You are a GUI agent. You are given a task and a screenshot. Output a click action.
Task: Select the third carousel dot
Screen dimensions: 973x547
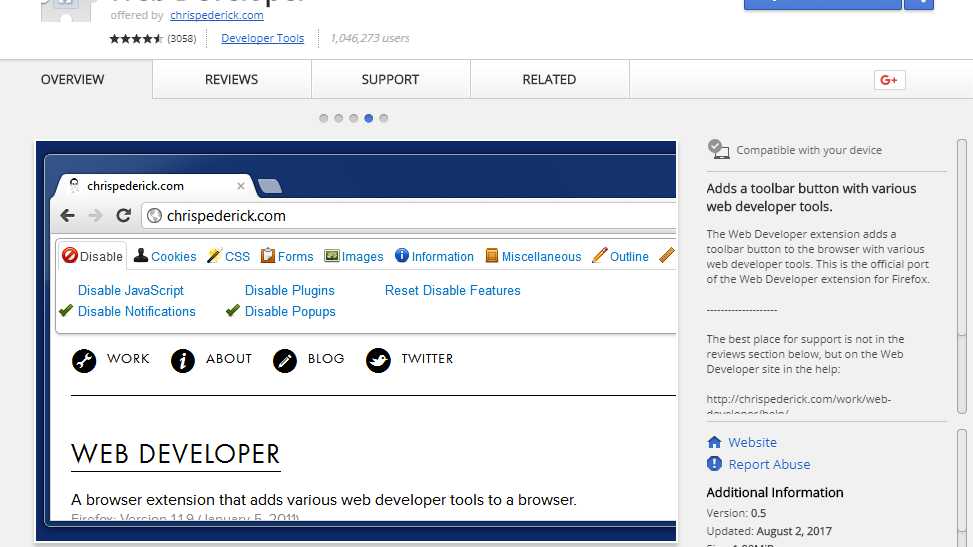pyautogui.click(x=353, y=118)
